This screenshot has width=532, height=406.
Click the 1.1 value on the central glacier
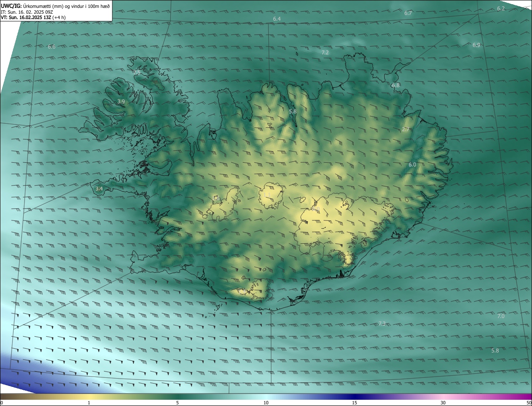(x=267, y=195)
